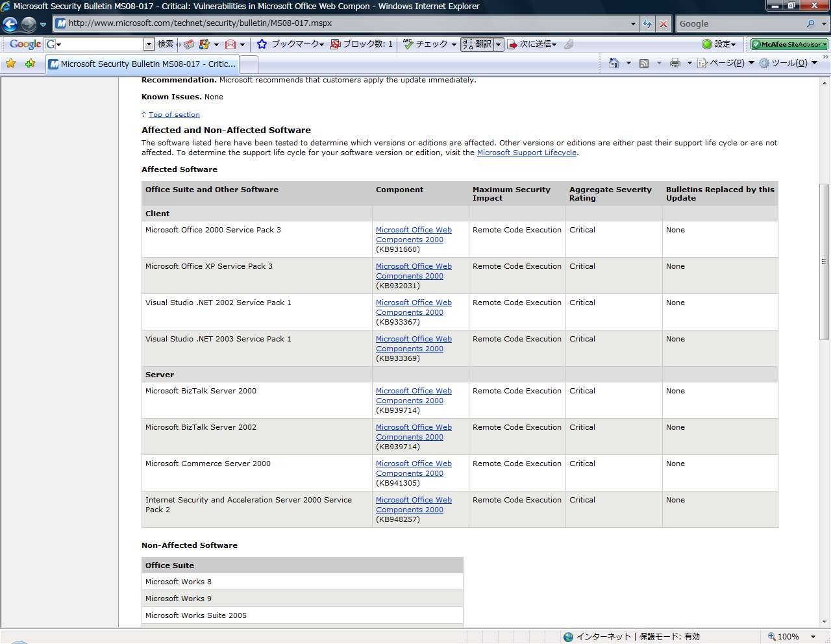Click the Gmail envelope icon
Screen dimensions: 831x644
click(x=230, y=44)
